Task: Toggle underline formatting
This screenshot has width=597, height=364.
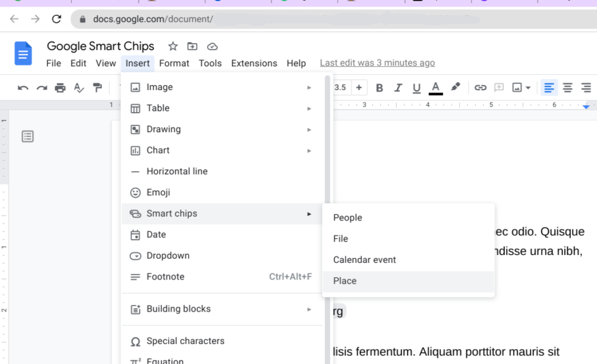Action: click(417, 88)
